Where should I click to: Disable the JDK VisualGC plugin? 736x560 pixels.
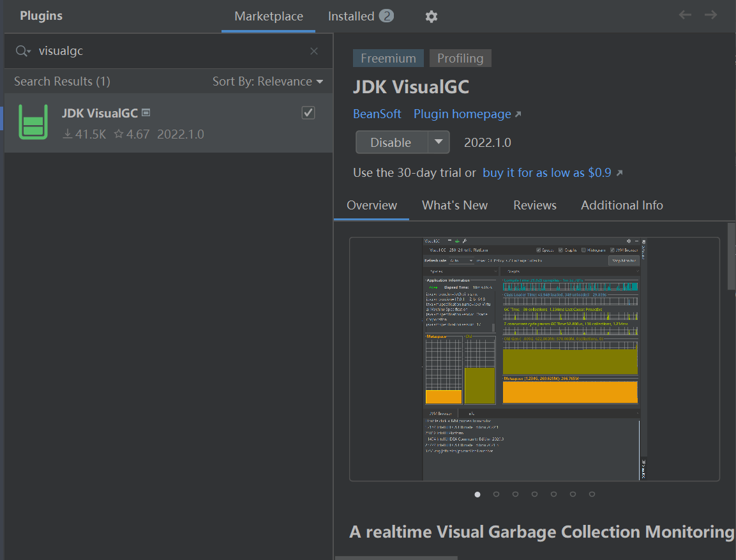391,142
